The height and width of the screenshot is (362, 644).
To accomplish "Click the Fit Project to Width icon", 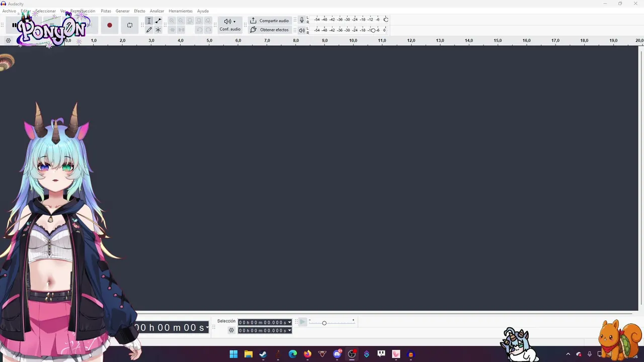I will pyautogui.click(x=199, y=21).
